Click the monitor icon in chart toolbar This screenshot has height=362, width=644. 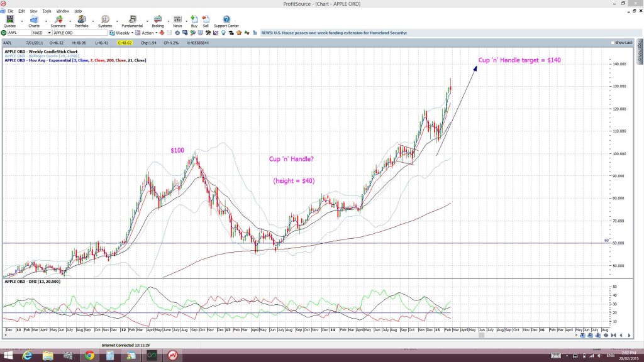(185, 33)
